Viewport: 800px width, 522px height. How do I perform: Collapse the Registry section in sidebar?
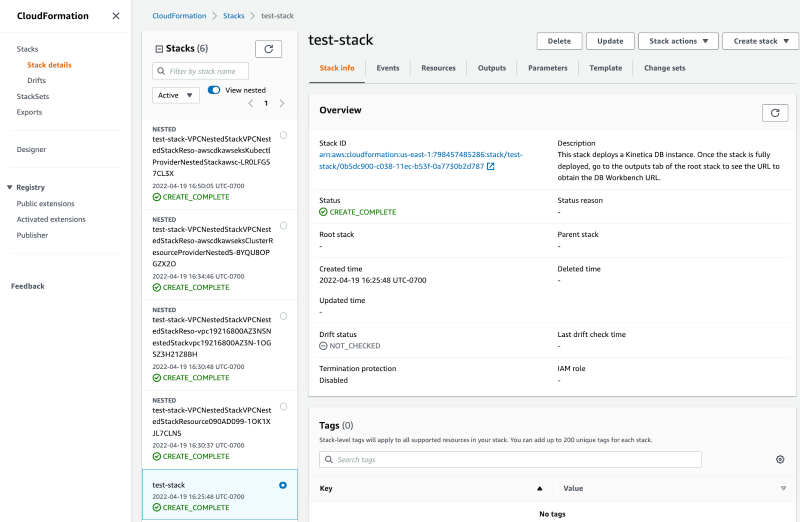[10, 187]
